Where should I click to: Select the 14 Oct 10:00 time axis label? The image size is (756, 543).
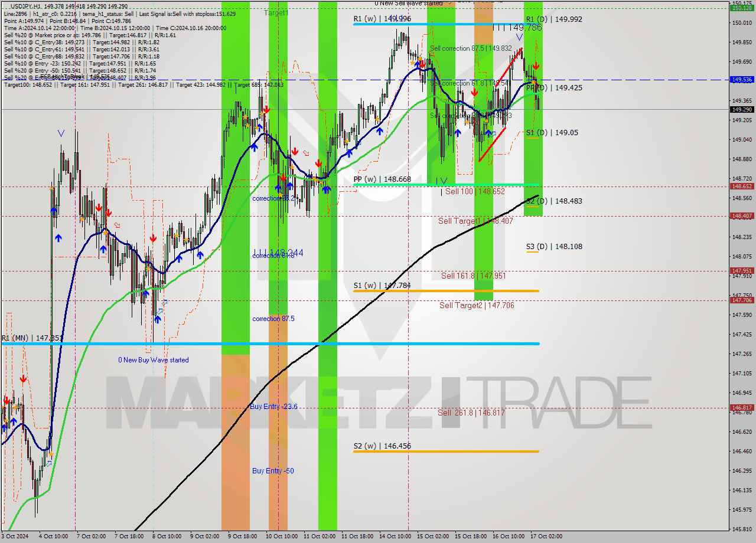[395, 537]
